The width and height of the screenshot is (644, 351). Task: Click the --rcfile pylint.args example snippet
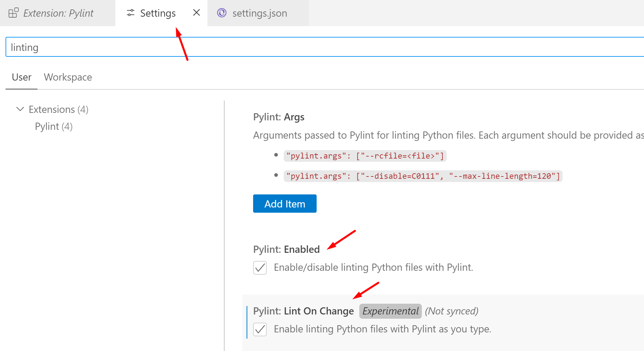365,156
